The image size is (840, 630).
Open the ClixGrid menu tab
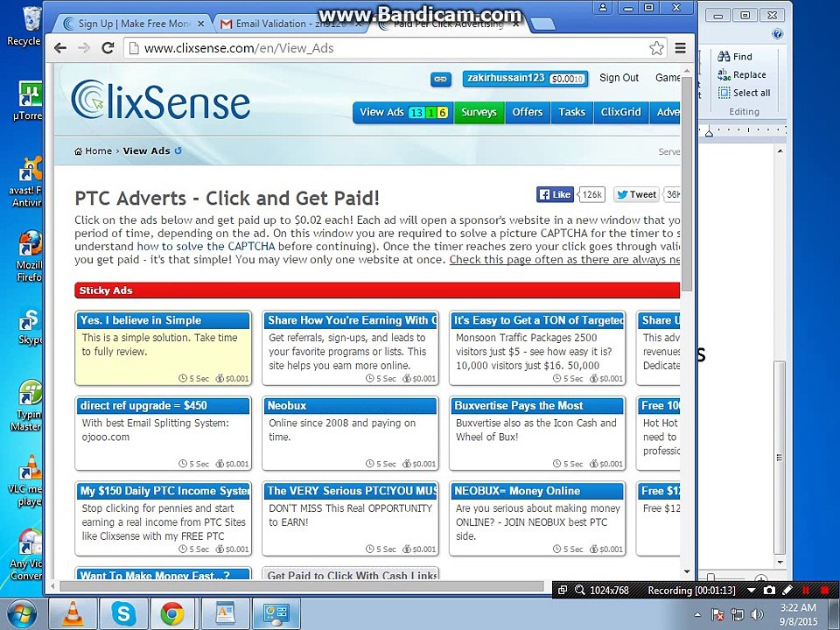tap(621, 113)
